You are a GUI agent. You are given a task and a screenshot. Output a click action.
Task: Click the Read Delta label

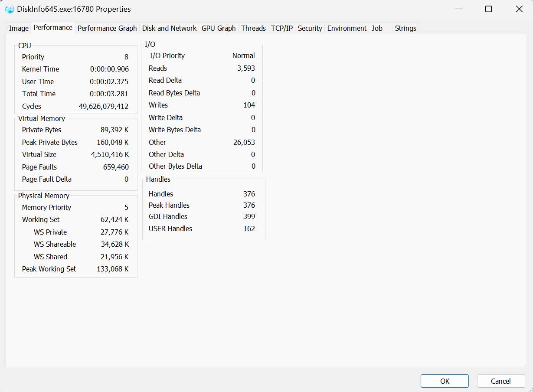tap(165, 80)
